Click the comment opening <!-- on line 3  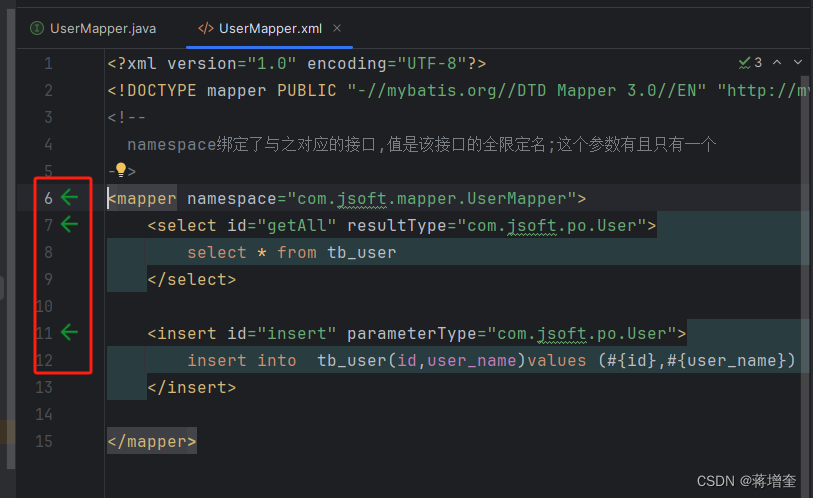coord(127,118)
